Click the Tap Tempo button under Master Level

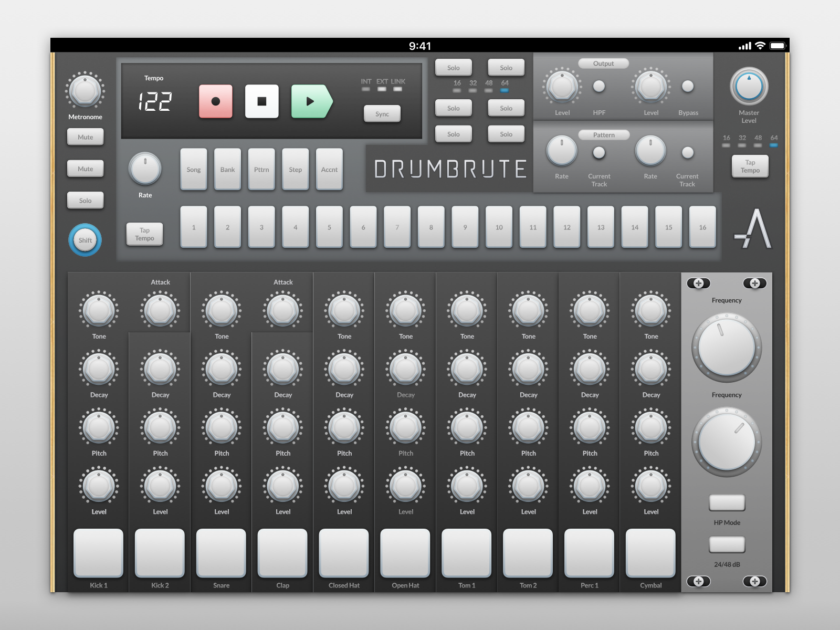pyautogui.click(x=750, y=166)
